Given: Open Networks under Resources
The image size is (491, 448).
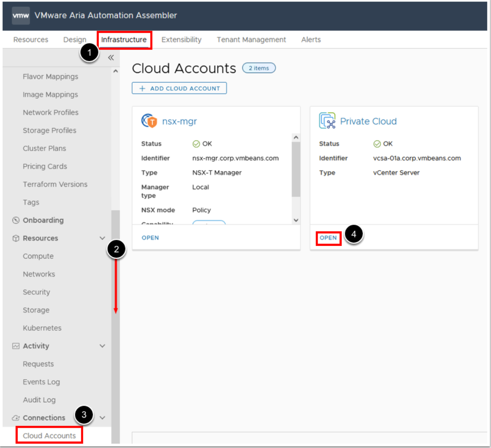Looking at the screenshot, I should [x=39, y=274].
